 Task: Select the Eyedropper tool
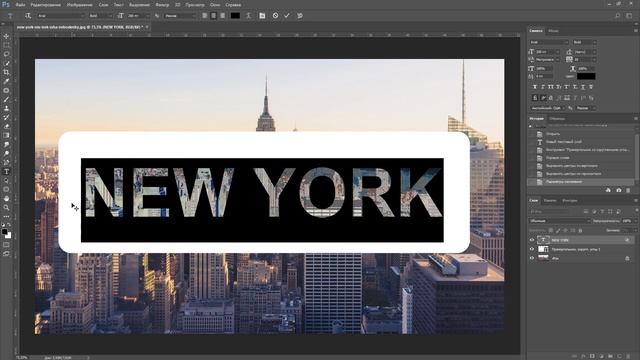point(6,81)
